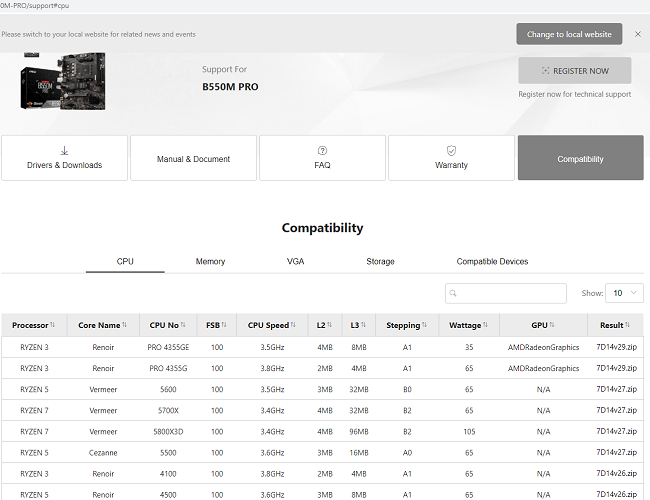Click the download icon above Drivers & Downloads
The width and height of the screenshot is (650, 500).
(64, 150)
